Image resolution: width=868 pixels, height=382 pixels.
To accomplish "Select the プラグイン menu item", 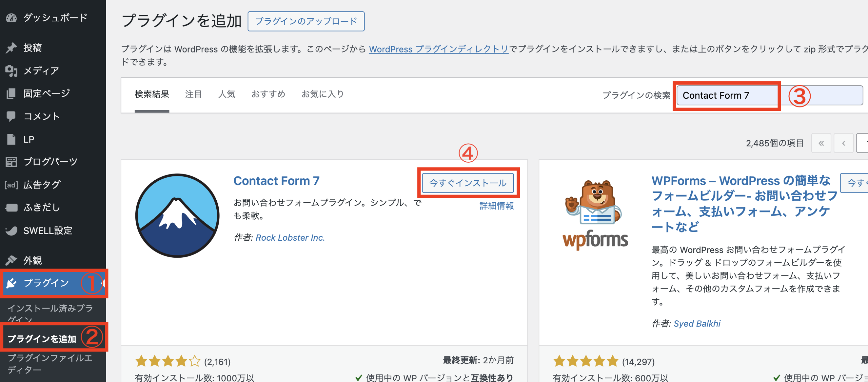I will click(53, 283).
